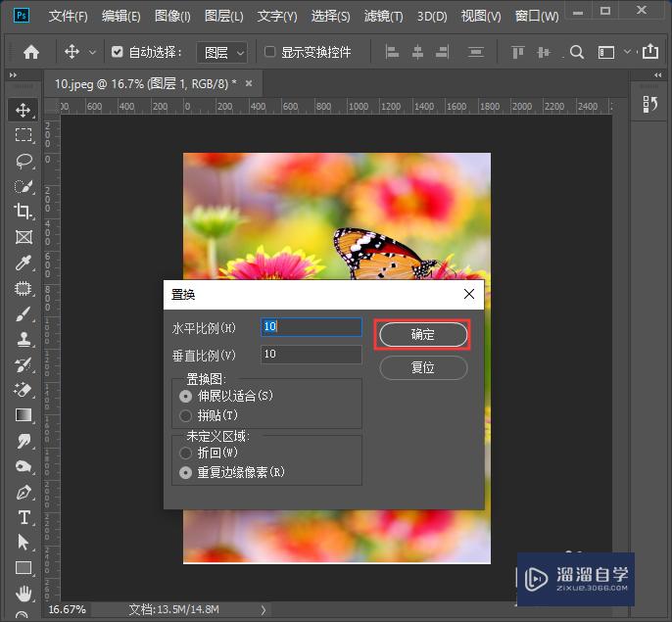
Task: Select the Smudge tool
Action: (x=24, y=441)
